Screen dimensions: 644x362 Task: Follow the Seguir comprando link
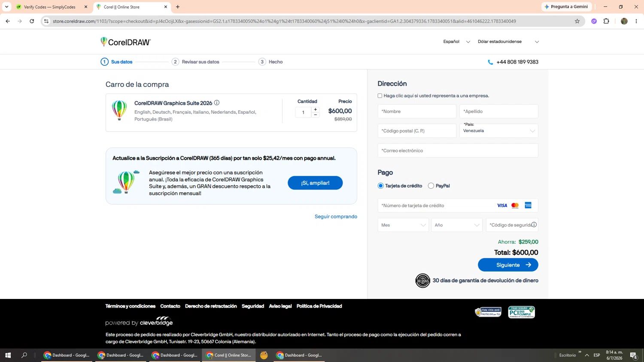[336, 217]
